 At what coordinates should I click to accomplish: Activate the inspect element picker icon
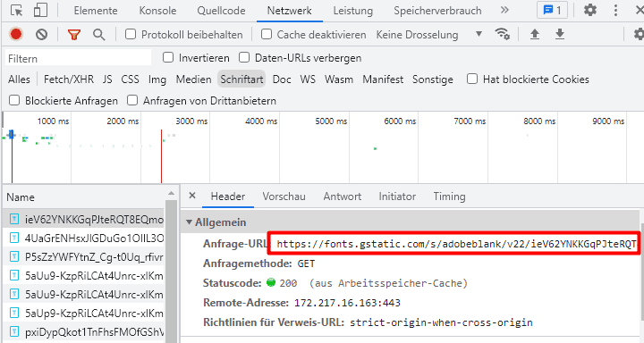click(x=16, y=10)
